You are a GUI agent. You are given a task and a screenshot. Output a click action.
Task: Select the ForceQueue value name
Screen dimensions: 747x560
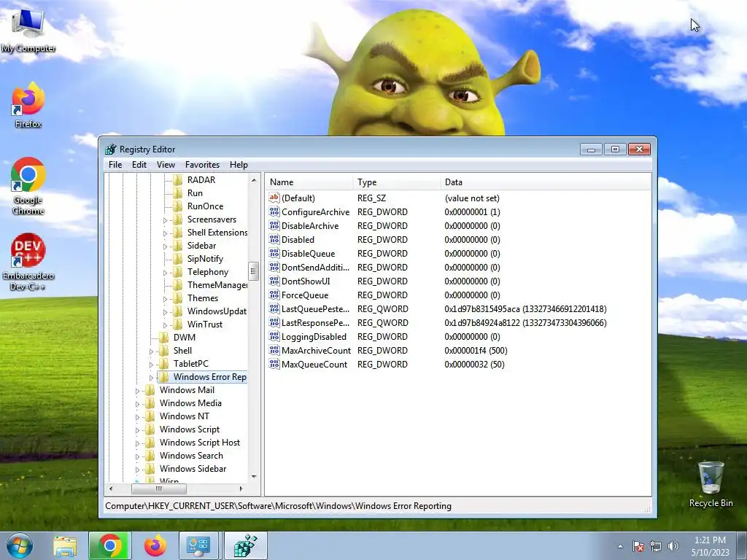click(305, 295)
